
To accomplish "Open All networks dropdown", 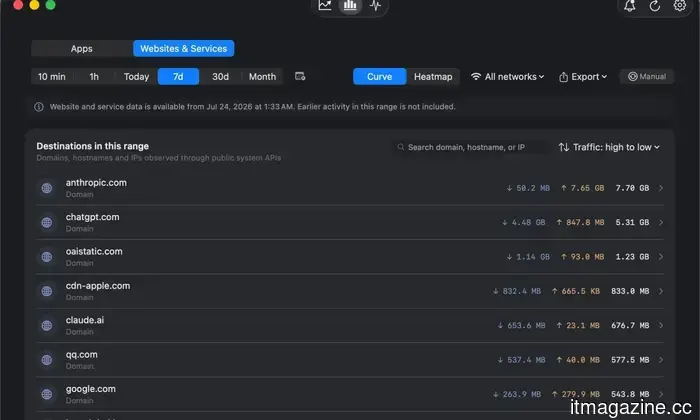I will click(x=508, y=77).
